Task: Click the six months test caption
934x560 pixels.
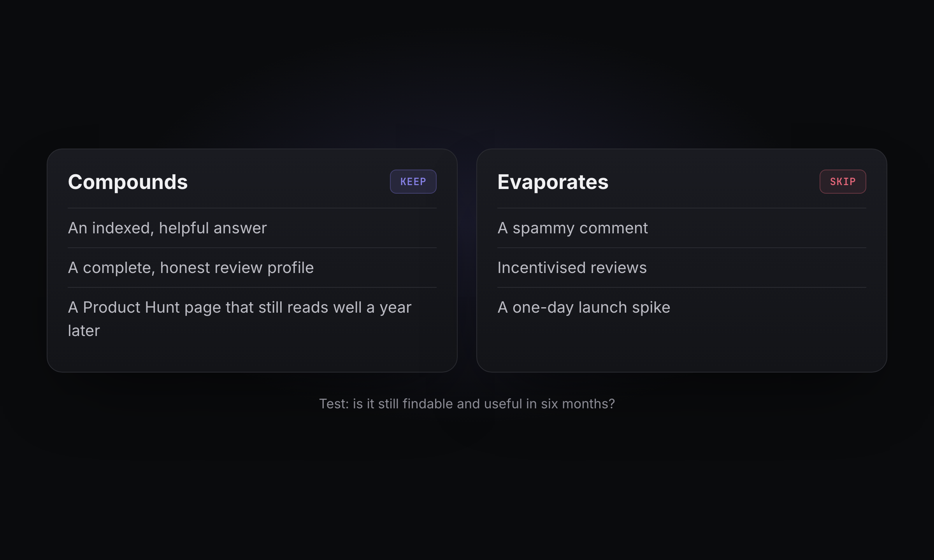Action: click(x=467, y=404)
